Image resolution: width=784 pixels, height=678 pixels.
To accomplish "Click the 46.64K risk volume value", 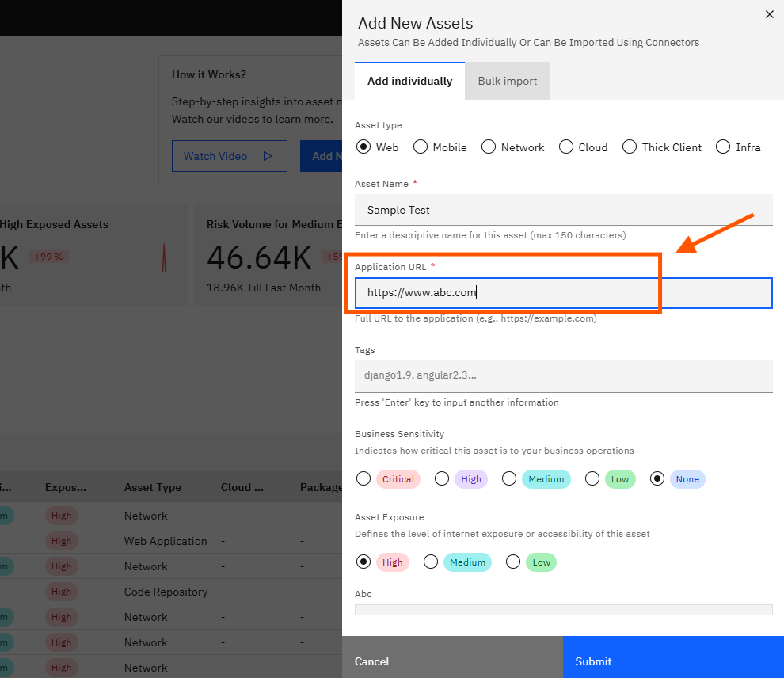I will [x=259, y=258].
